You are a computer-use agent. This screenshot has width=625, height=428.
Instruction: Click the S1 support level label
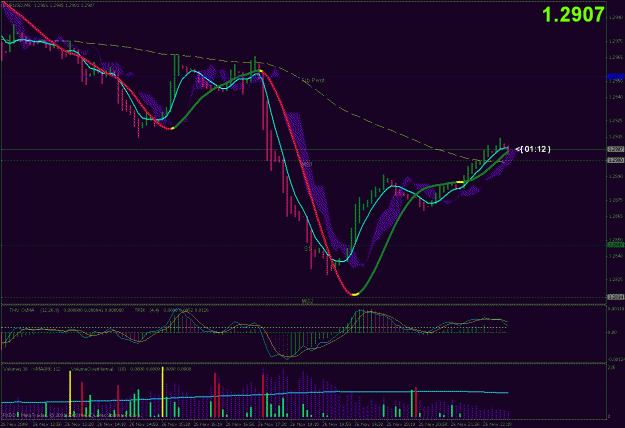click(307, 248)
